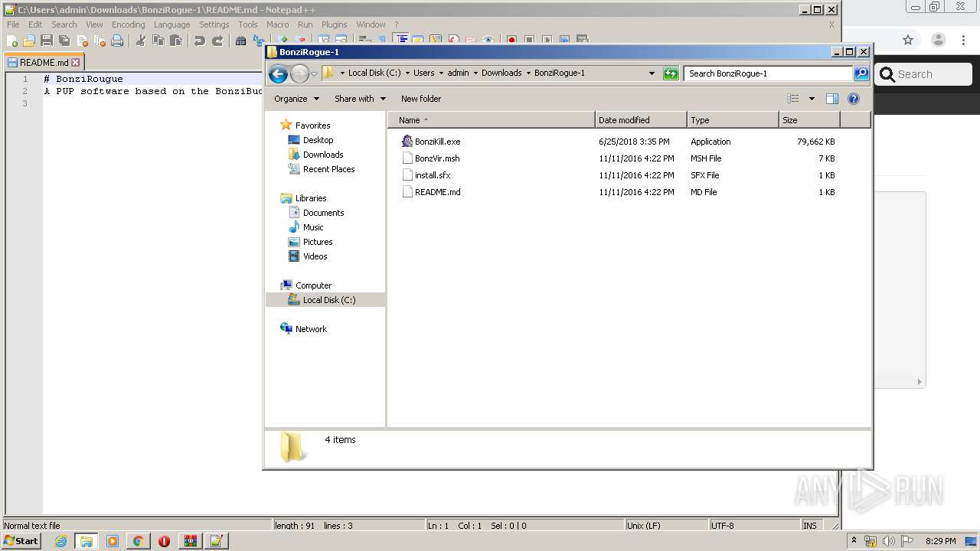
Task: Click Downloads segment in address breadcrumb
Action: [501, 73]
